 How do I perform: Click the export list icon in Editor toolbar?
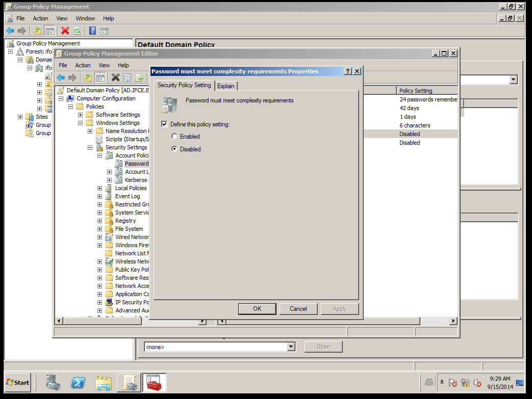click(139, 77)
